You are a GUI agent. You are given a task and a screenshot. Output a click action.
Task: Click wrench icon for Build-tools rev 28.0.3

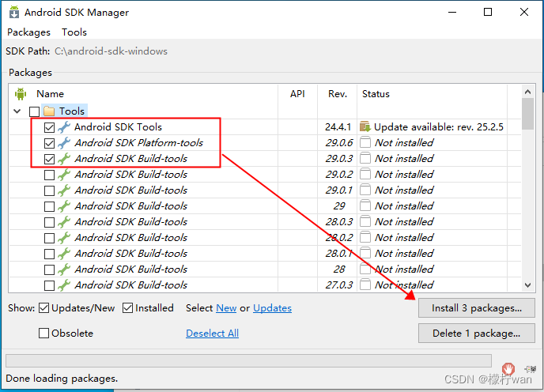64,222
